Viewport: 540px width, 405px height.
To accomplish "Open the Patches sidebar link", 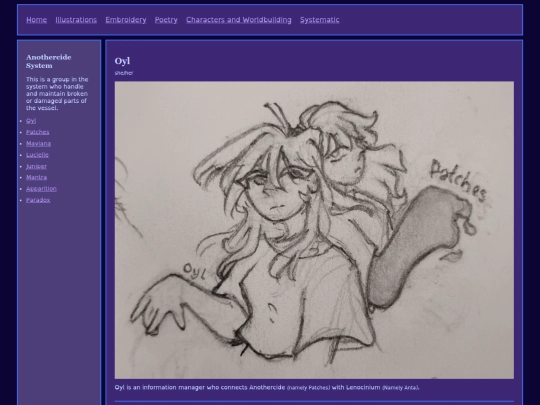I will [38, 132].
